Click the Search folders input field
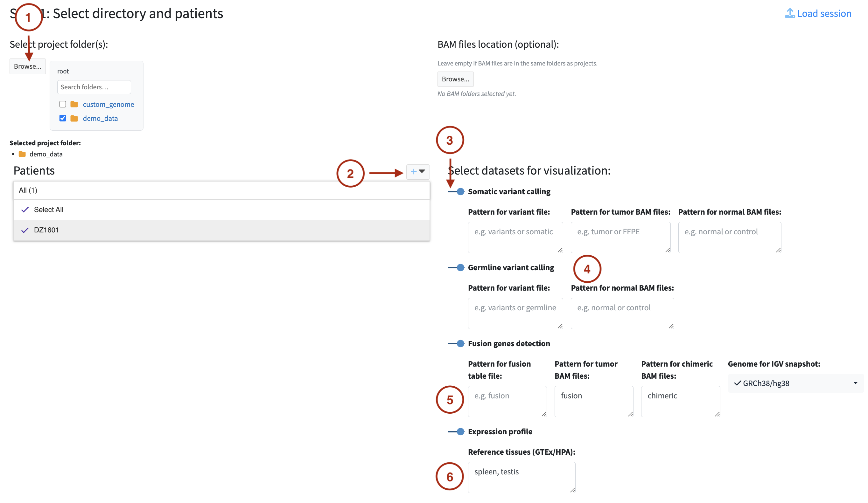868x503 pixels. point(94,87)
